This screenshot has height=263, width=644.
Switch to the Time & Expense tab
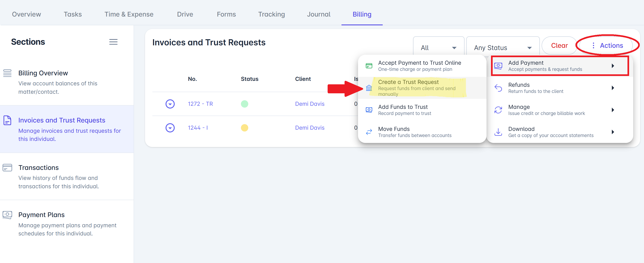coord(129,14)
